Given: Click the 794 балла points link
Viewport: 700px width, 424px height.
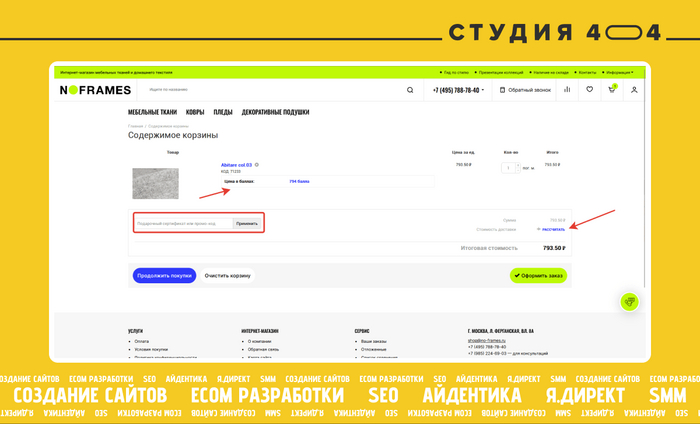Looking at the screenshot, I should 299,182.
